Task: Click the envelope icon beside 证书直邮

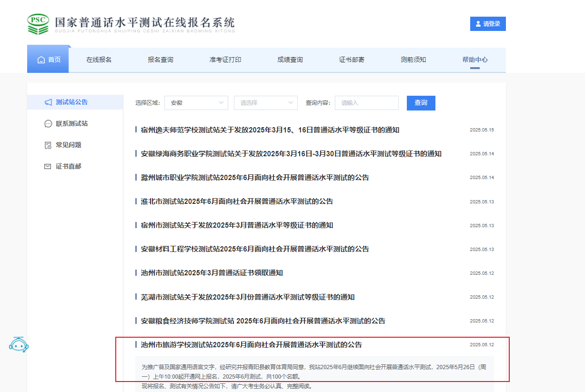Action: point(48,167)
